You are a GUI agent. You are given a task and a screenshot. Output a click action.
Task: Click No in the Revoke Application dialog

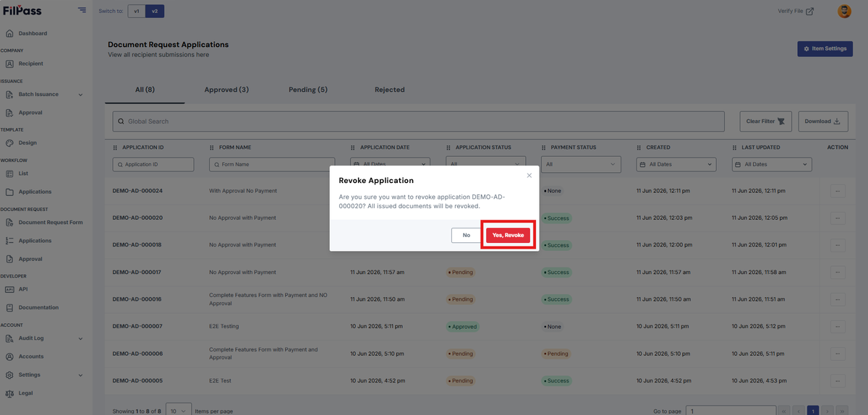pos(467,235)
